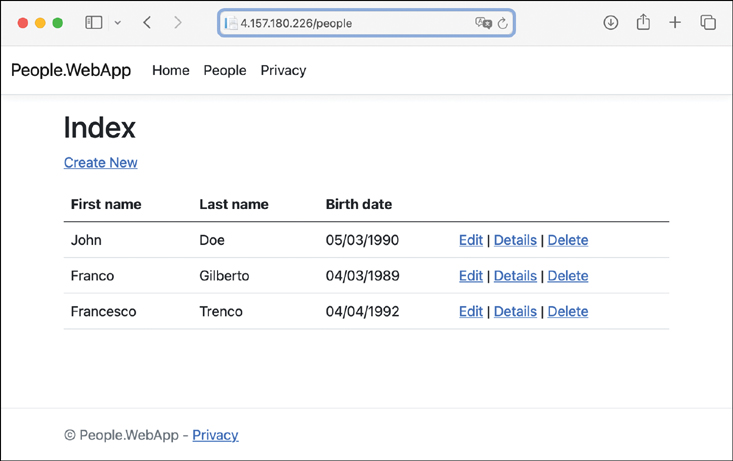Click the Create New link

tap(100, 163)
